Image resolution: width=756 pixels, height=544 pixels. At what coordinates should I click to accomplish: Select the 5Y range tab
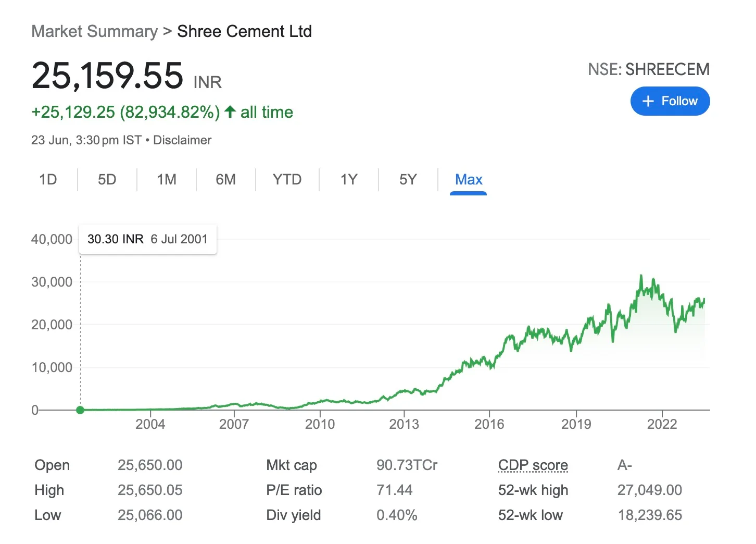click(408, 180)
